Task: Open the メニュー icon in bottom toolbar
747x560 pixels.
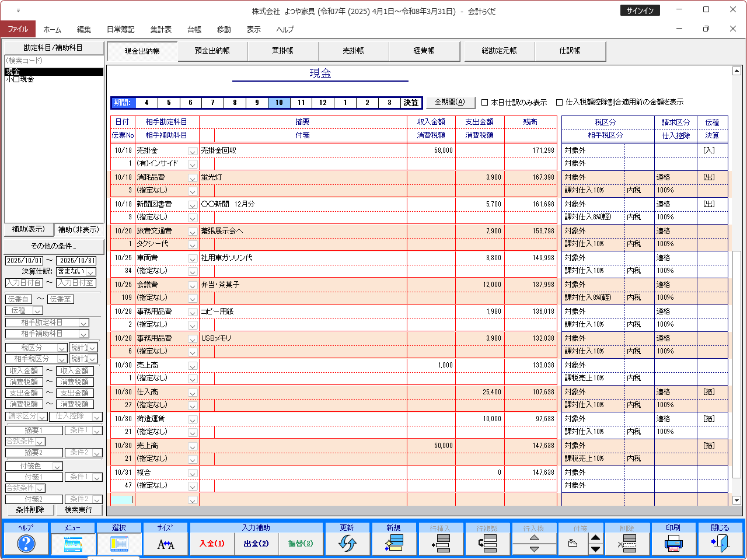Action: [x=72, y=544]
